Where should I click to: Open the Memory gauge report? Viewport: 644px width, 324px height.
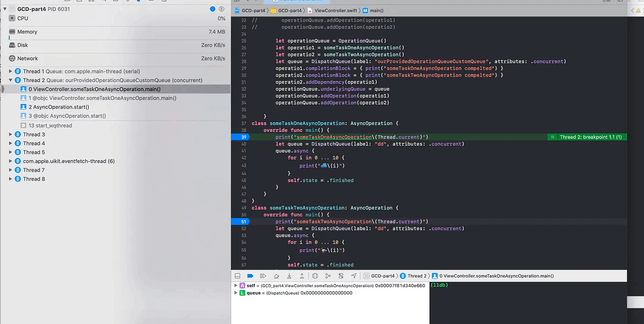click(117, 32)
